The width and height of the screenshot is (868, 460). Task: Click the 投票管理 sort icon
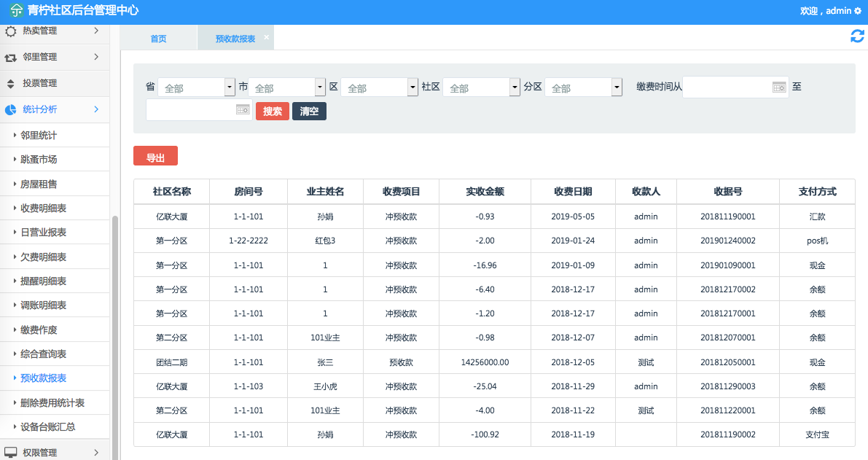coord(10,84)
